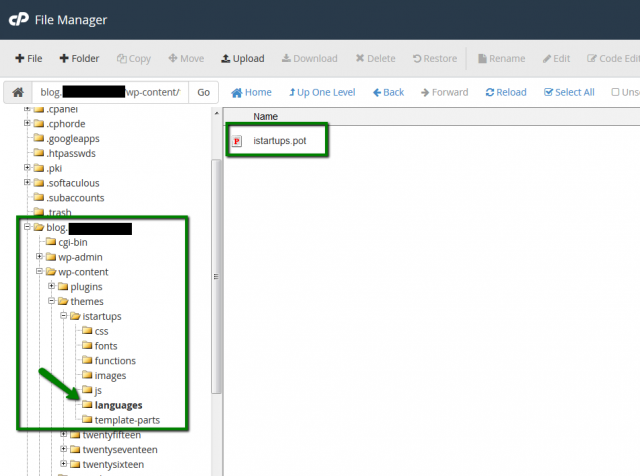Expand the plugins folder node
Image resolution: width=640 pixels, height=476 pixels.
coord(51,286)
